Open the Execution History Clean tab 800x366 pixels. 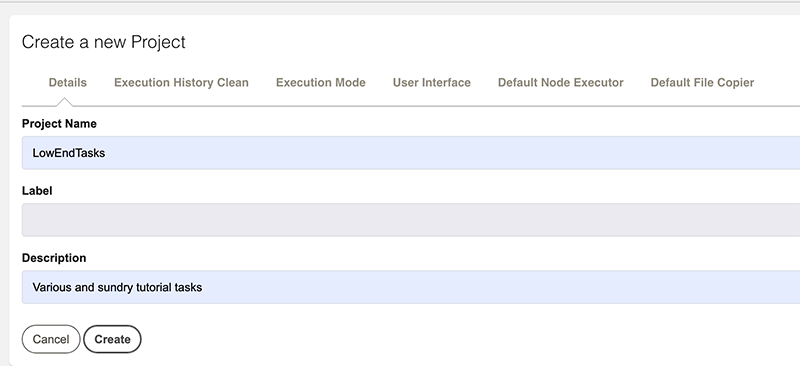tap(181, 83)
